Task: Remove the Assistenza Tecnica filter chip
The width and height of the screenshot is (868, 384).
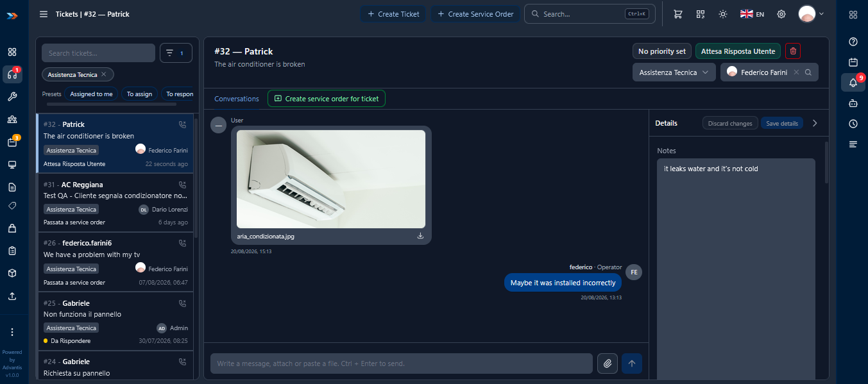Action: click(x=103, y=74)
